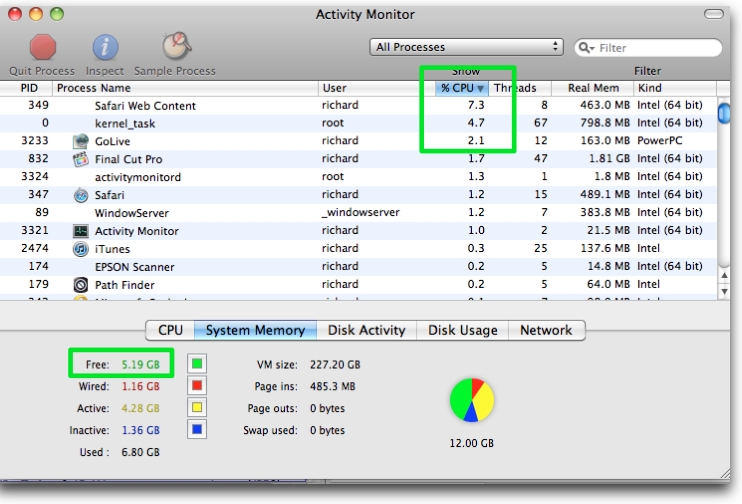Image resolution: width=742 pixels, height=504 pixels.
Task: Click the red Wired memory color swatch
Action: pos(197,386)
